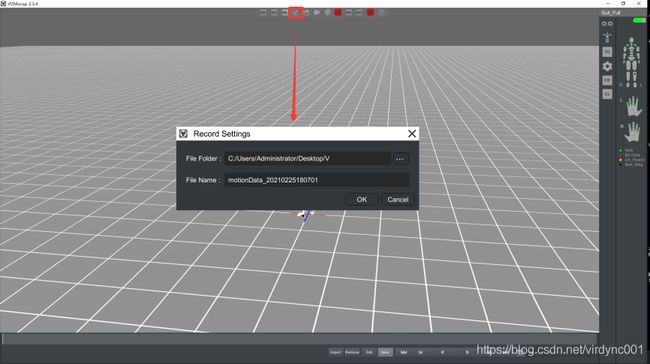Select the VR goggles icon in right sidebar
The image size is (650, 364).
[607, 24]
